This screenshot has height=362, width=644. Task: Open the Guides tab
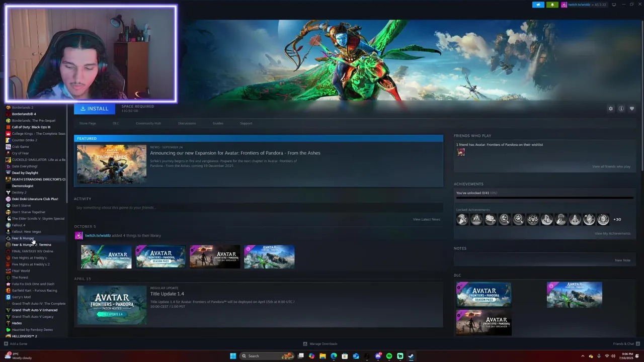[218, 123]
